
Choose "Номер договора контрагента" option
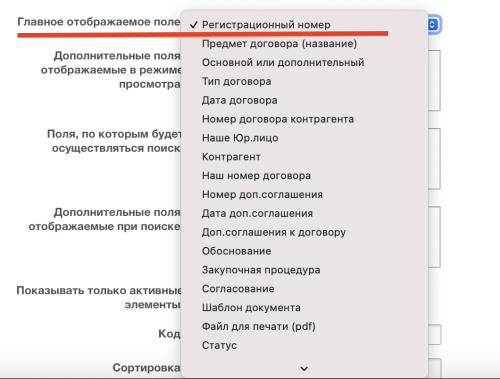click(x=304, y=119)
